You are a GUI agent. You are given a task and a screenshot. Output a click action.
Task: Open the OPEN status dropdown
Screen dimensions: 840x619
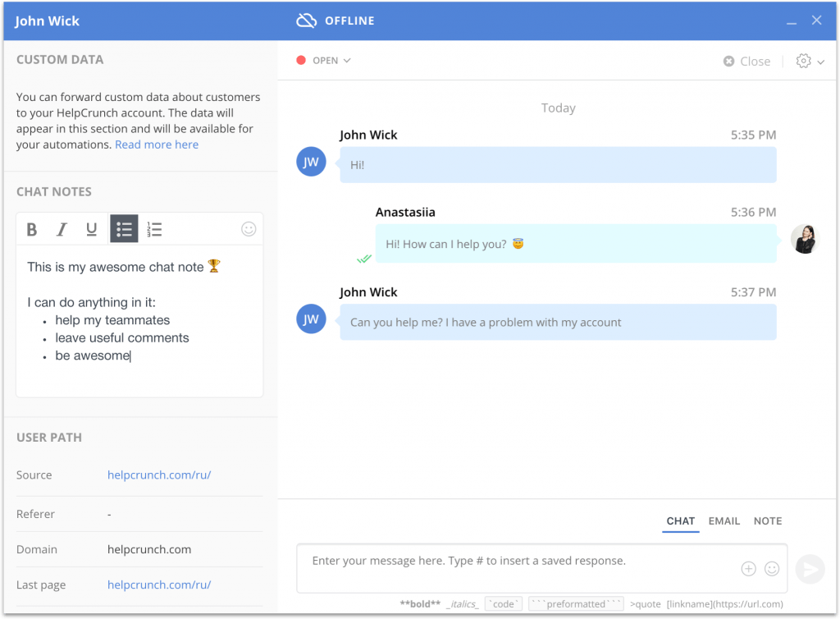(331, 61)
